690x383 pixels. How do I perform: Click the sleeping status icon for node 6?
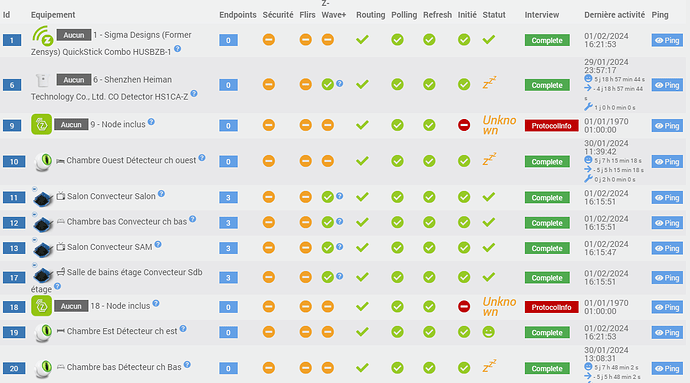point(489,82)
